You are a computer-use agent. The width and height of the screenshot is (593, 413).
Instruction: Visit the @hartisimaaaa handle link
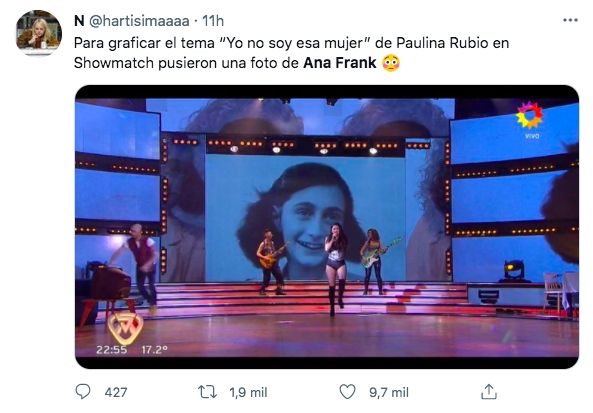[139, 21]
